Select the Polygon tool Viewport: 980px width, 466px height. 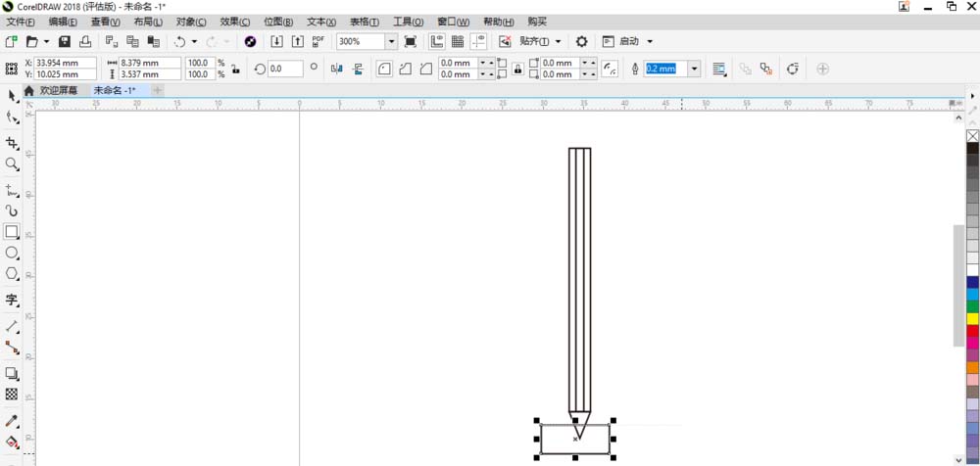(x=12, y=273)
